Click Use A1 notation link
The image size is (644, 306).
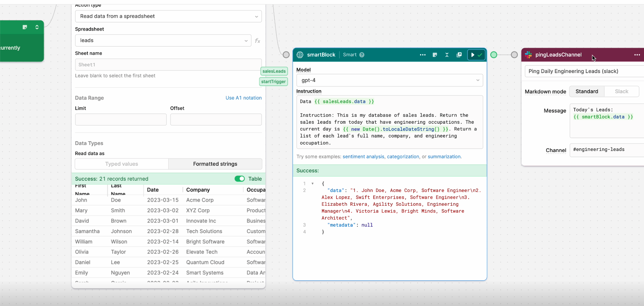pos(244,98)
